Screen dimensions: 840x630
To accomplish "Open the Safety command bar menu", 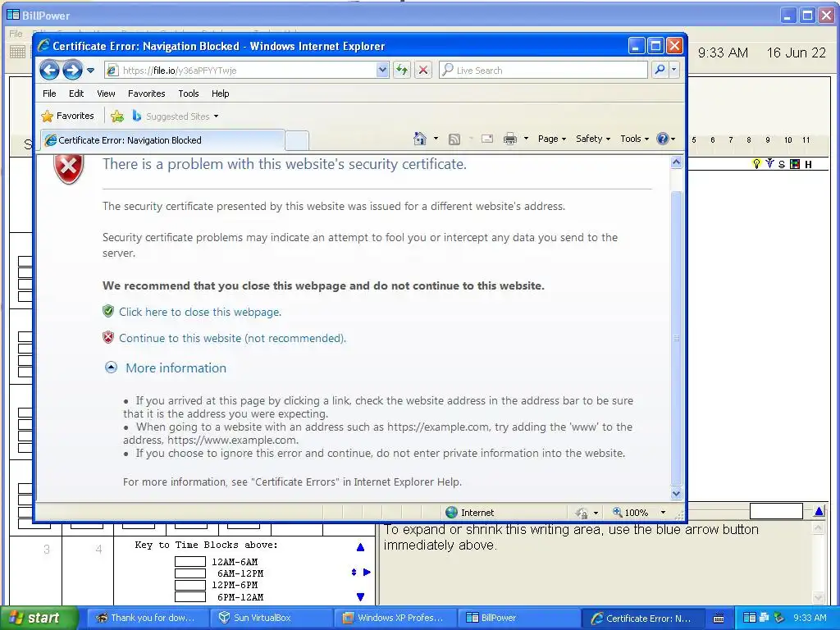I will point(592,139).
